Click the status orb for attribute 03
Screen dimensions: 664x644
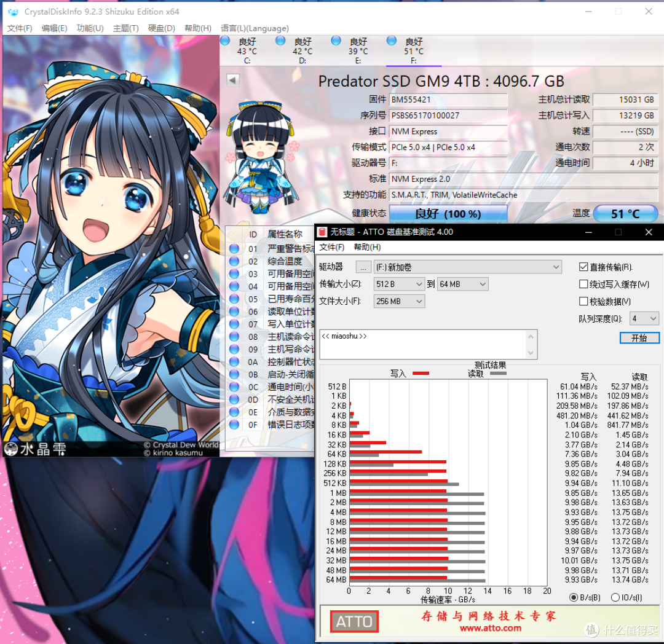(x=234, y=274)
